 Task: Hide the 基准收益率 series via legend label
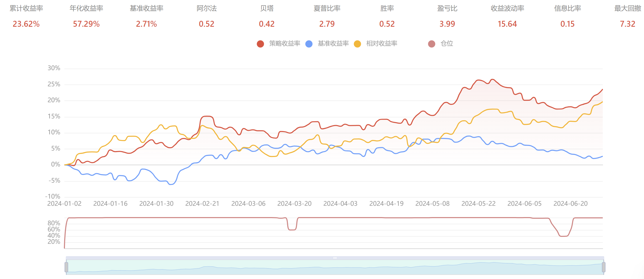[x=333, y=44]
